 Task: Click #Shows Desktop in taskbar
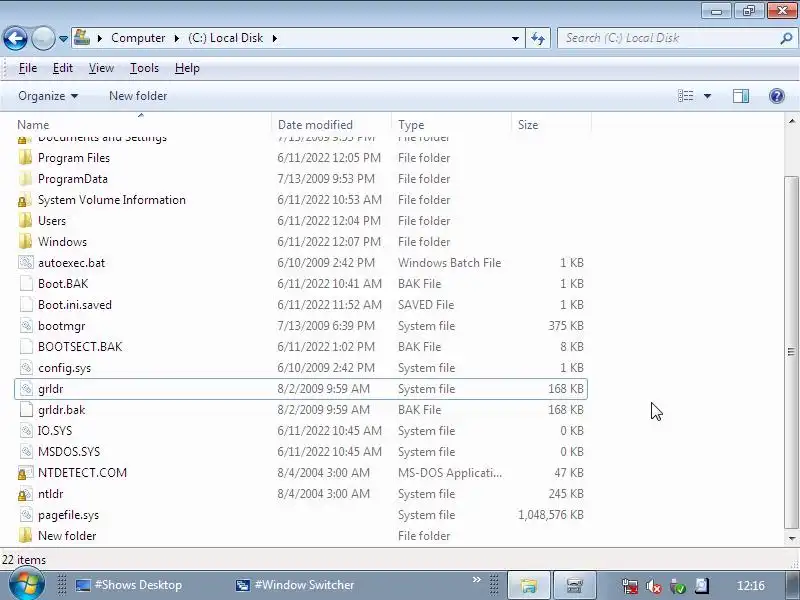(x=129, y=585)
